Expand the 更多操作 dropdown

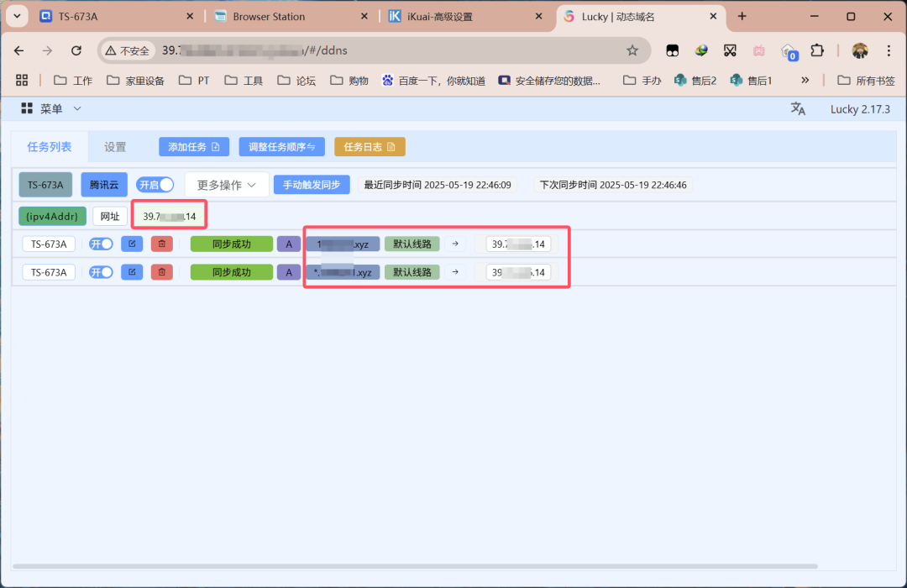(227, 185)
